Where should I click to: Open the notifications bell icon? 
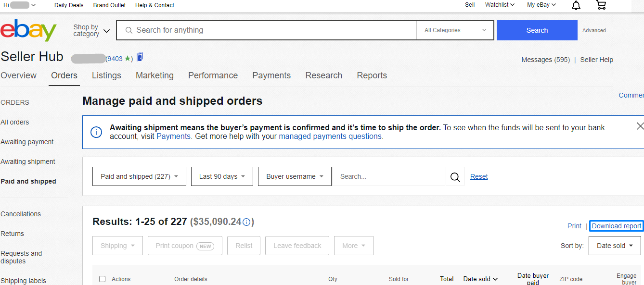(x=576, y=5)
